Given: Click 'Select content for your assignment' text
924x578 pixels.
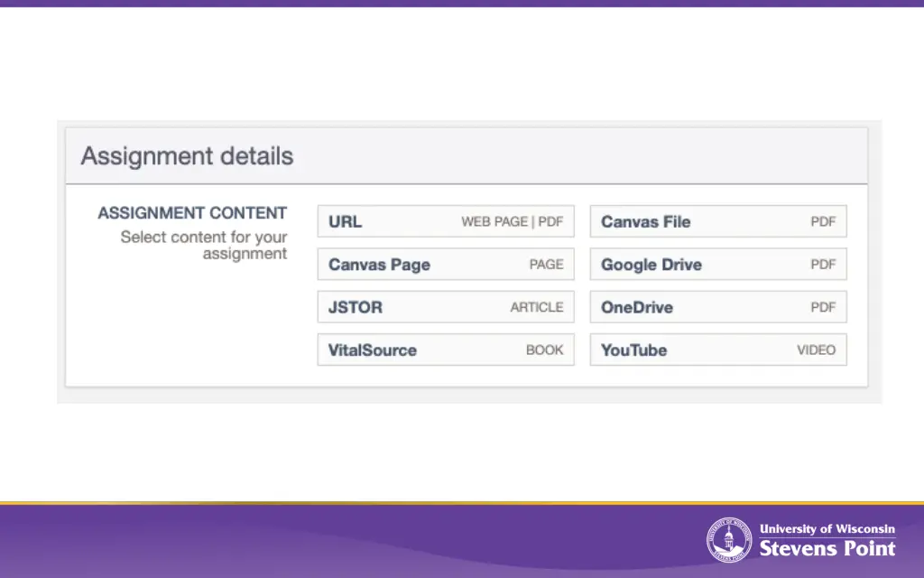Looking at the screenshot, I should click(x=204, y=246).
